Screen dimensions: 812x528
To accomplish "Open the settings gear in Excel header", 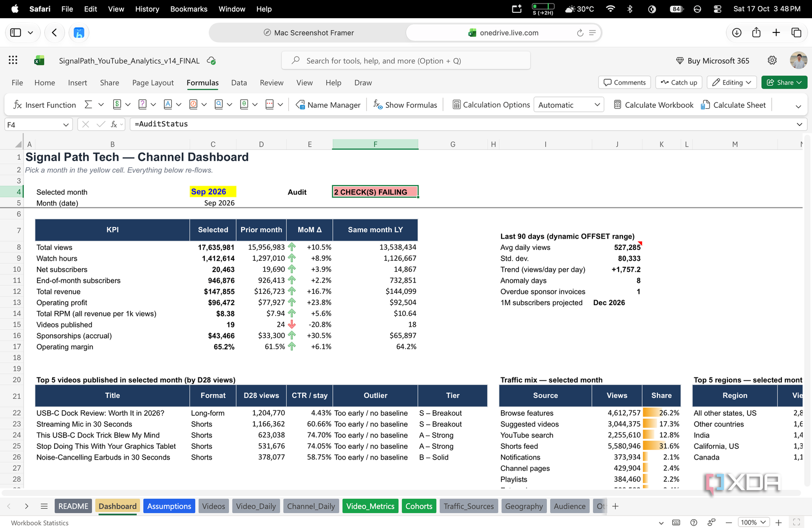I will (x=772, y=60).
